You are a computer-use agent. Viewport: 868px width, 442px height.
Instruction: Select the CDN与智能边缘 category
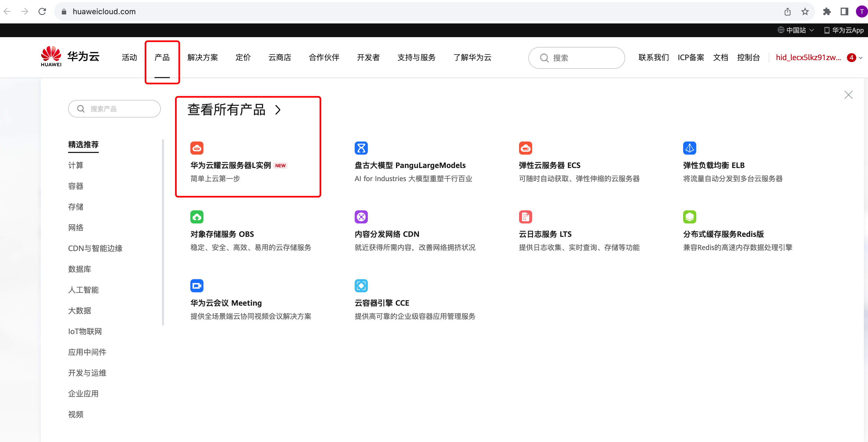pos(95,248)
